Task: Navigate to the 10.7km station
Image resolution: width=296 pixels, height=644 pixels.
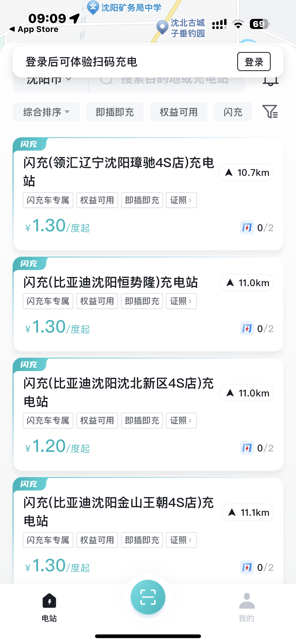Action: [246, 172]
